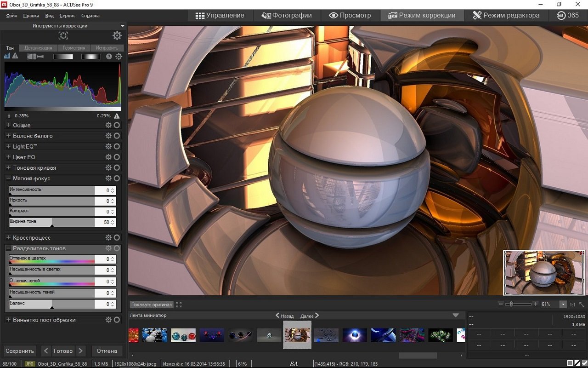This screenshot has height=368, width=588.
Task: Open the tone panel help icon
Action: 109,57
